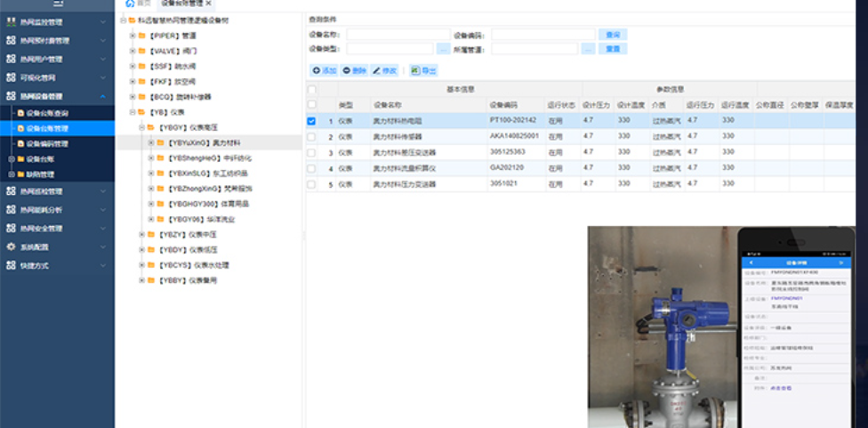Viewport: 868px width, 428px height.
Task: Click folder icon of 【VALVE】阀门 node
Action: pyautogui.click(x=142, y=51)
